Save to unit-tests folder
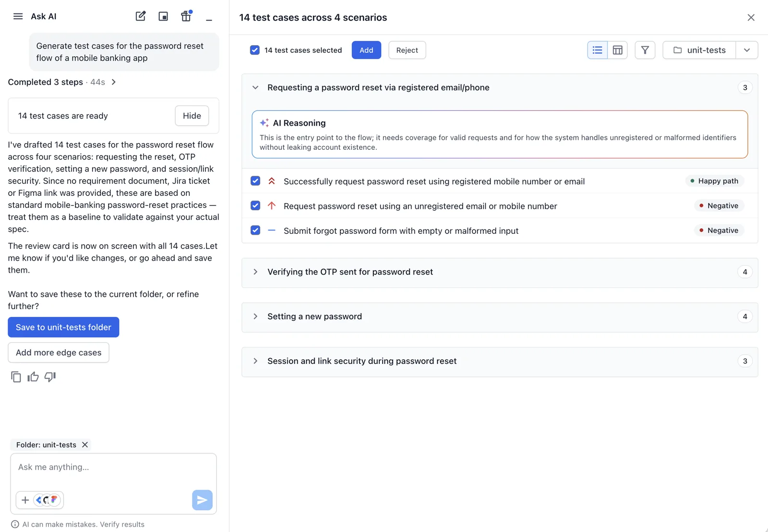The height and width of the screenshot is (532, 768). (63, 327)
